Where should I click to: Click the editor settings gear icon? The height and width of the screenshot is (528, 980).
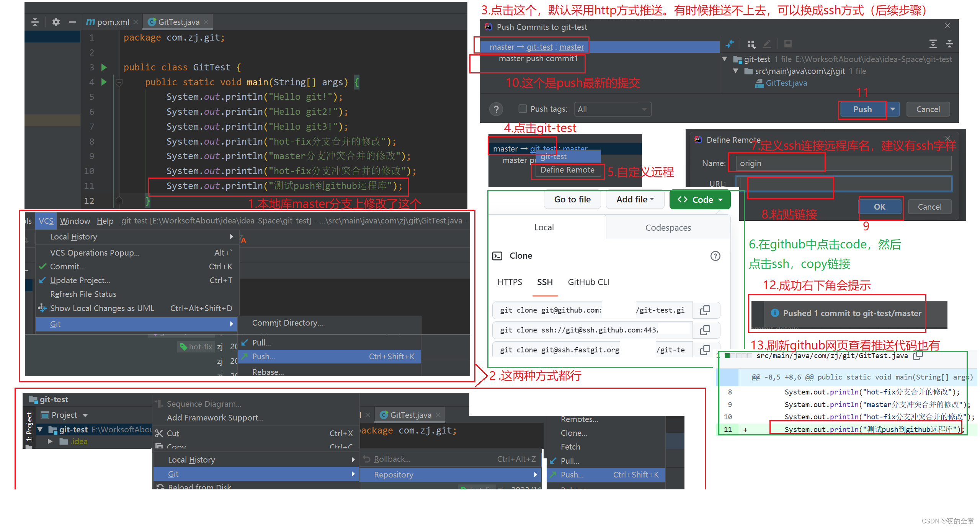tap(56, 22)
